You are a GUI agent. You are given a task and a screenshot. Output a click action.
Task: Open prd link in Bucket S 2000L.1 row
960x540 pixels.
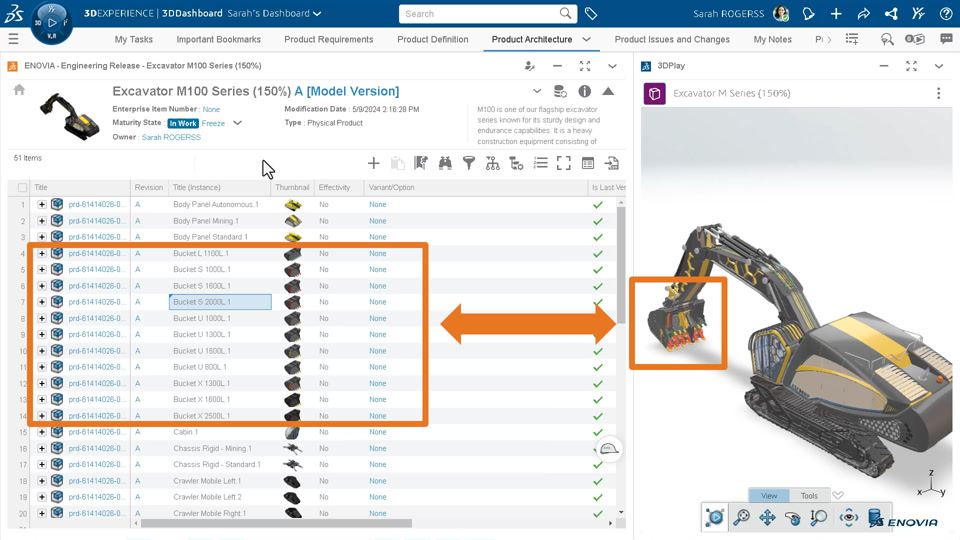pos(97,302)
